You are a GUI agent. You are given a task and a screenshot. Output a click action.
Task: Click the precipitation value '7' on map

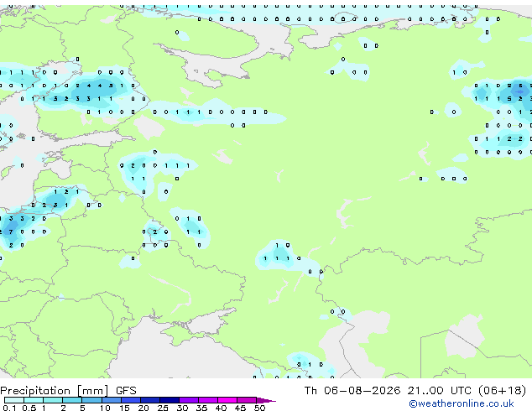(11, 232)
